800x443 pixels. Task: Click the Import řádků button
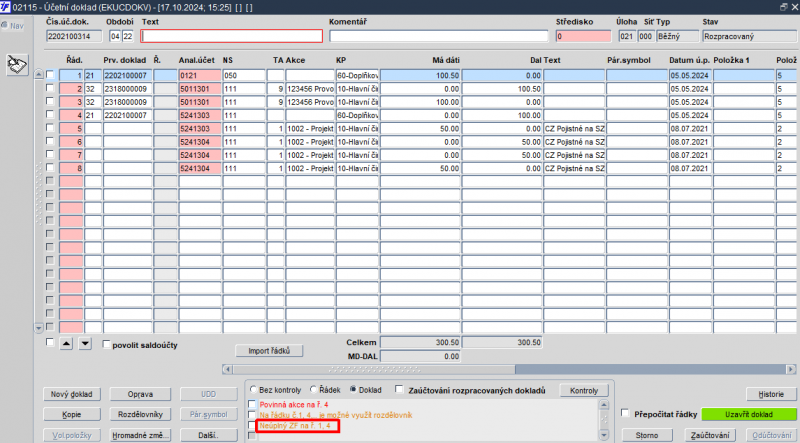269,351
